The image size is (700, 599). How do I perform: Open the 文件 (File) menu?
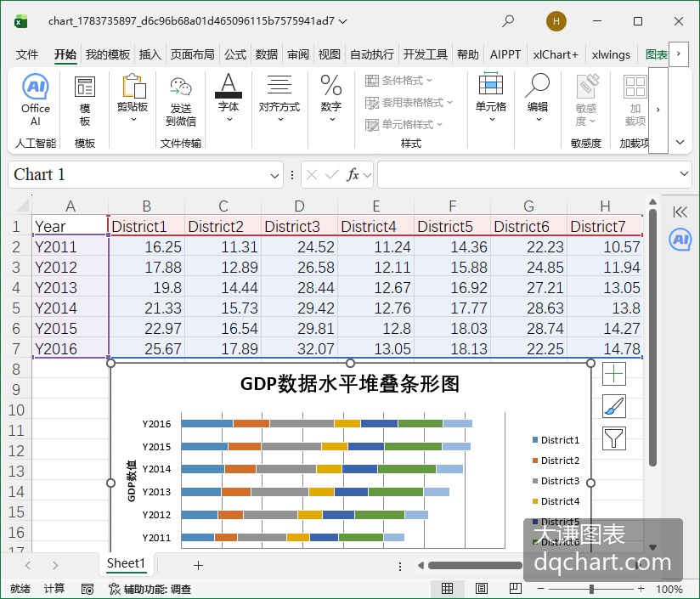[x=27, y=54]
